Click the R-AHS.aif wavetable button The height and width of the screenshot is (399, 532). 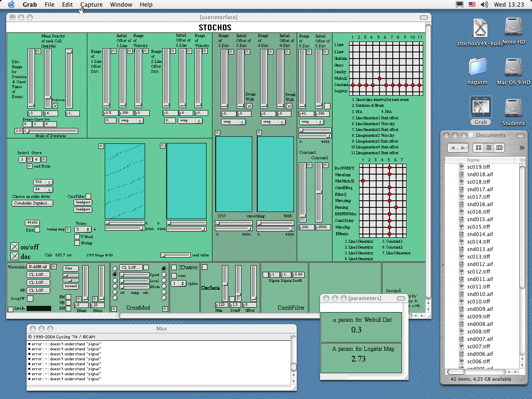[38, 267]
